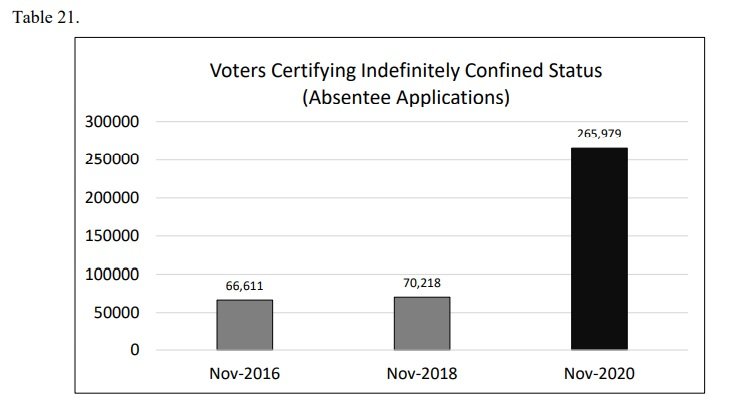Click the 66,611 data label
The height and width of the screenshot is (402, 753).
click(x=244, y=287)
